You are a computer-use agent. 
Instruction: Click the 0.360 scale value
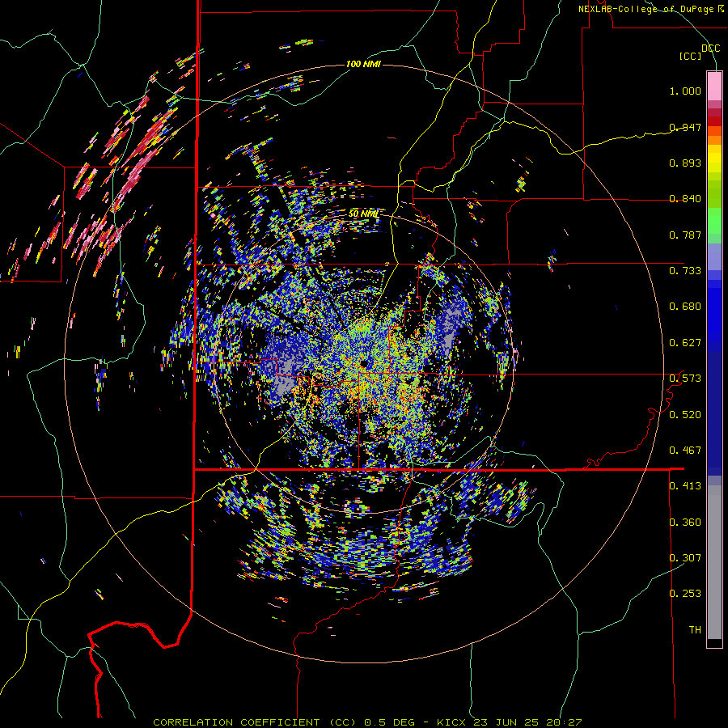[x=685, y=523]
